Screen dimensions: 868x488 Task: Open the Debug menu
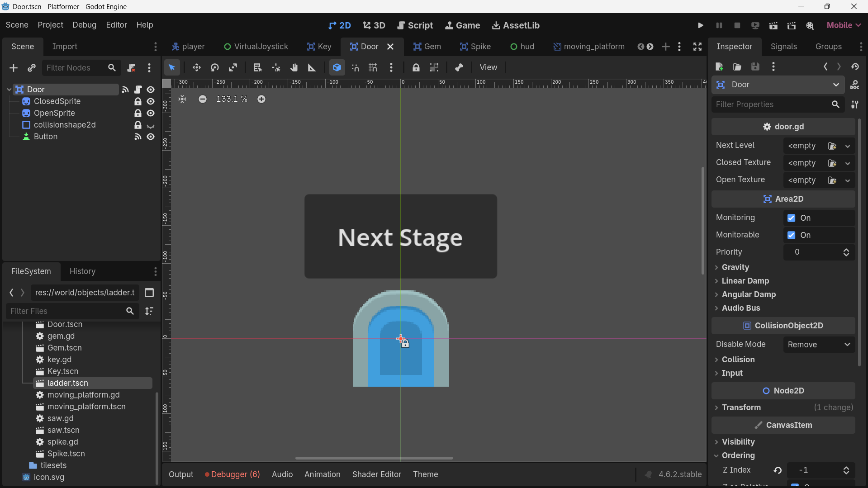(84, 25)
